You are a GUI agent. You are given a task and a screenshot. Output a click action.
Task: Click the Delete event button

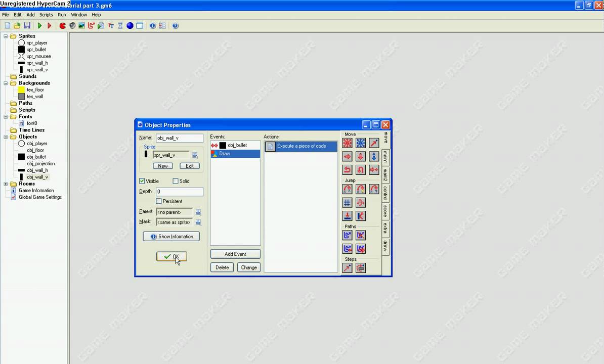(x=222, y=267)
